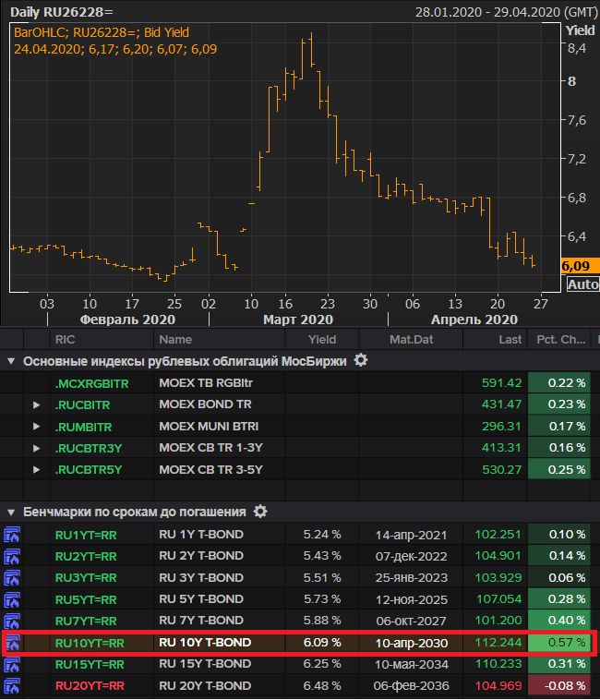This screenshot has width=600, height=700.
Task: Expand the .RUCBITR MOEX BOND TR row
Action: pyautogui.click(x=37, y=404)
